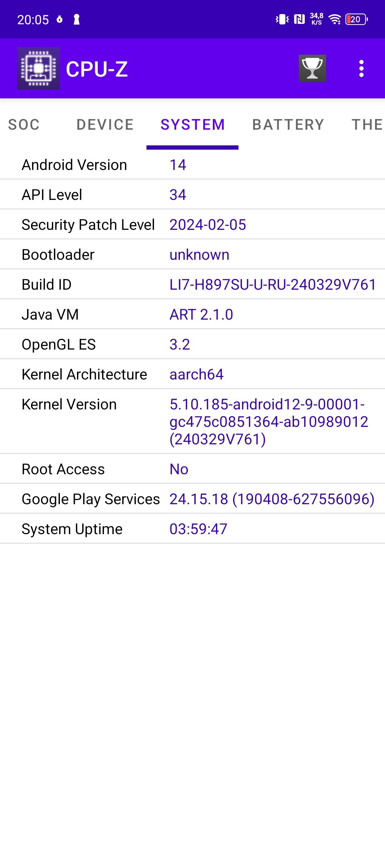385x868 pixels.
Task: Select the SYSTEM tab
Action: pyautogui.click(x=192, y=125)
